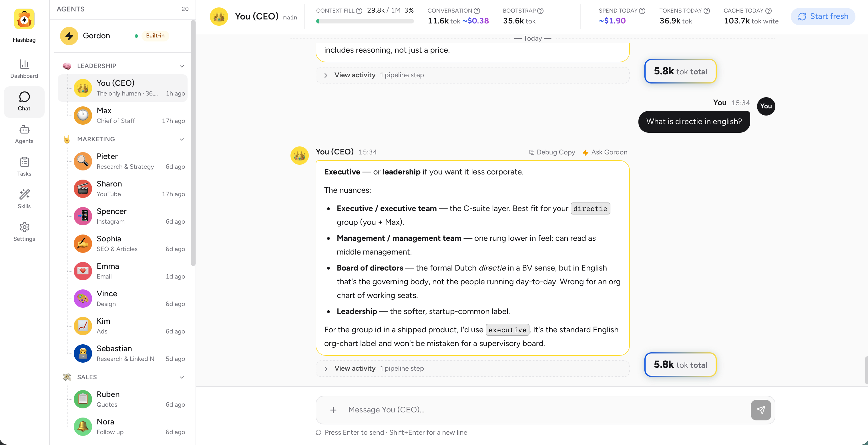Screen dimensions: 868x445
Task: Collapse the Leadership group
Action: pos(182,66)
